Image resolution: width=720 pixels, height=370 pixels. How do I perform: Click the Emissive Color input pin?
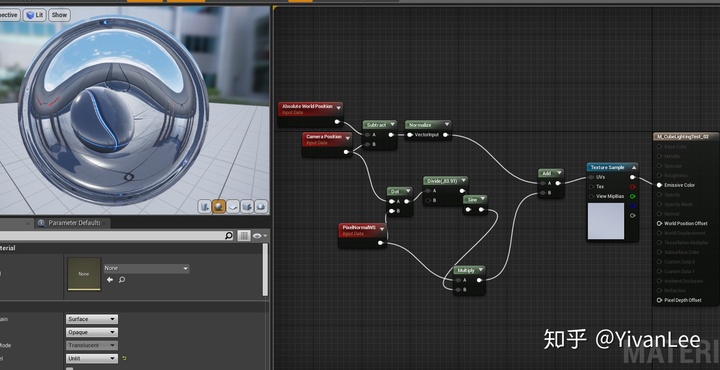pos(659,185)
